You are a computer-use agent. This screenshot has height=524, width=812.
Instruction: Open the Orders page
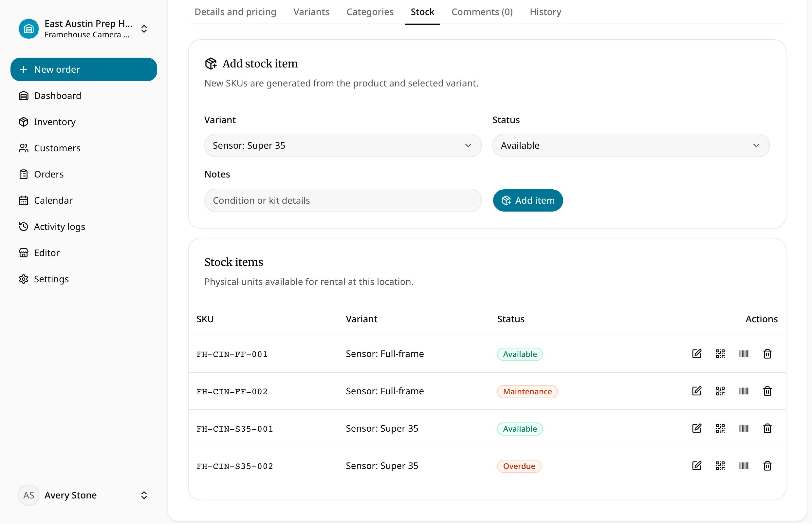click(x=84, y=174)
